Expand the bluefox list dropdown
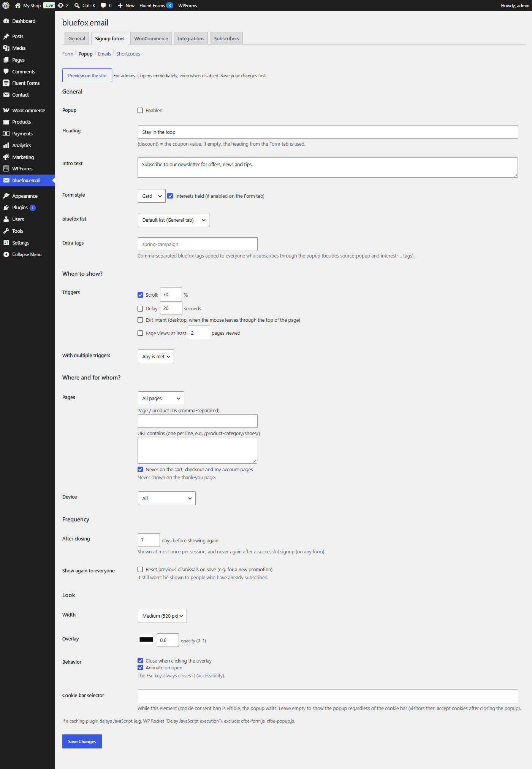 (173, 220)
